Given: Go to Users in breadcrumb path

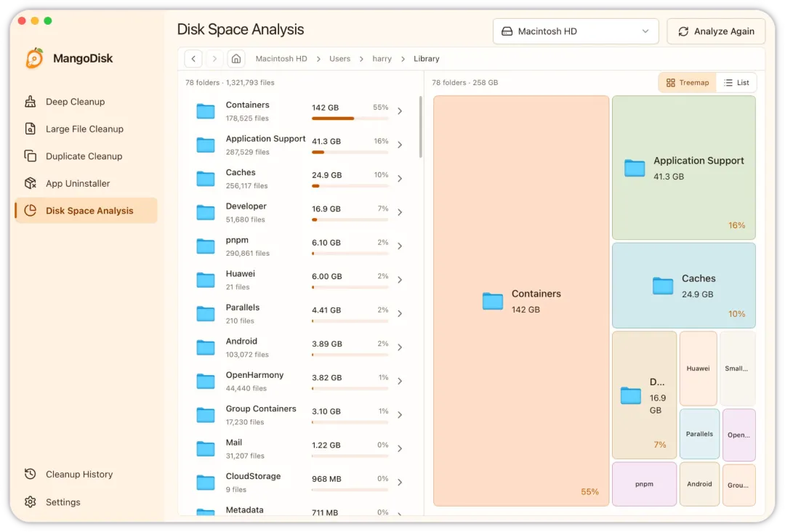Looking at the screenshot, I should point(339,59).
